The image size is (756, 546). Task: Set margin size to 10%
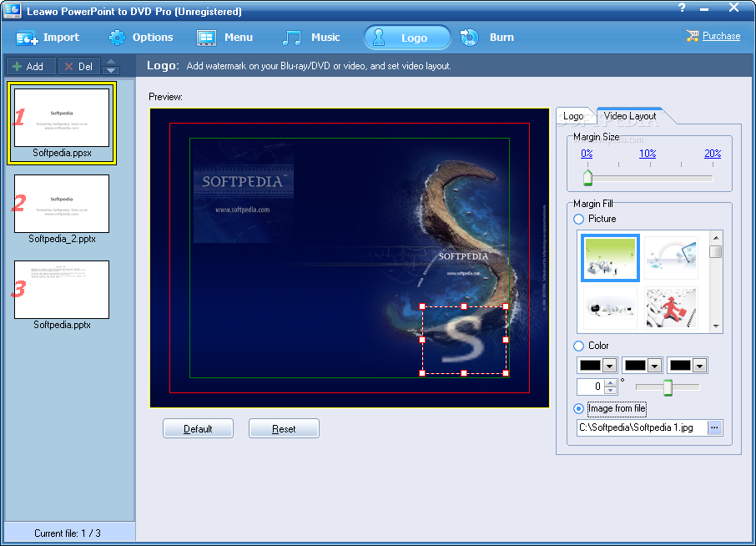click(x=648, y=154)
